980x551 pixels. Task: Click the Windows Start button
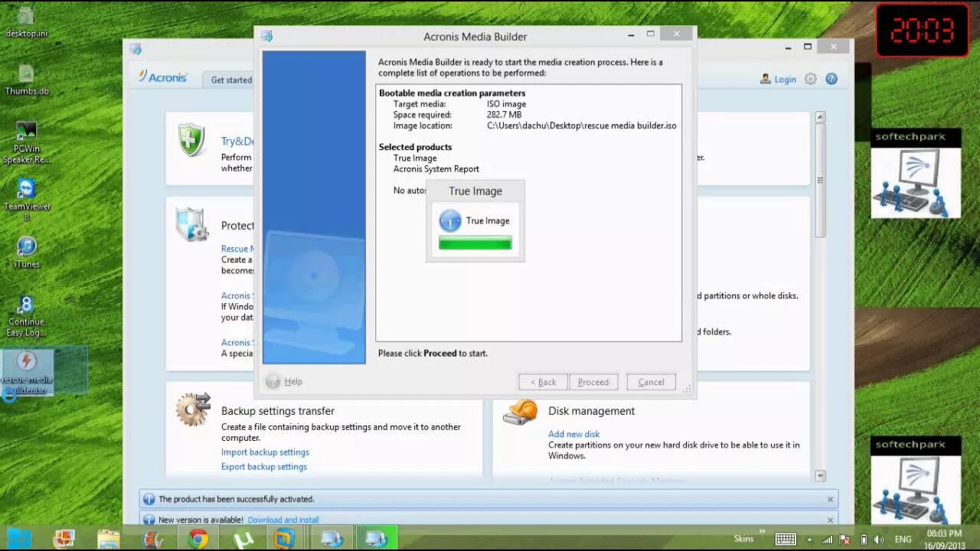click(x=18, y=539)
